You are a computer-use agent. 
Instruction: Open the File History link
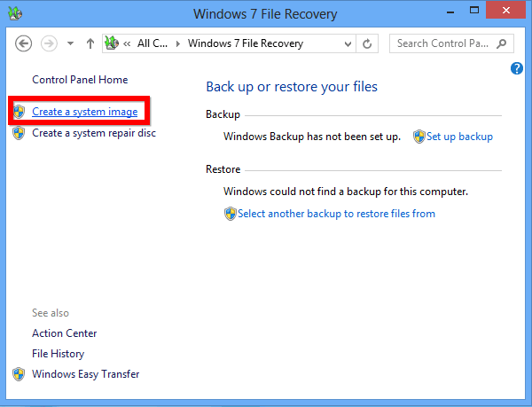tap(59, 354)
